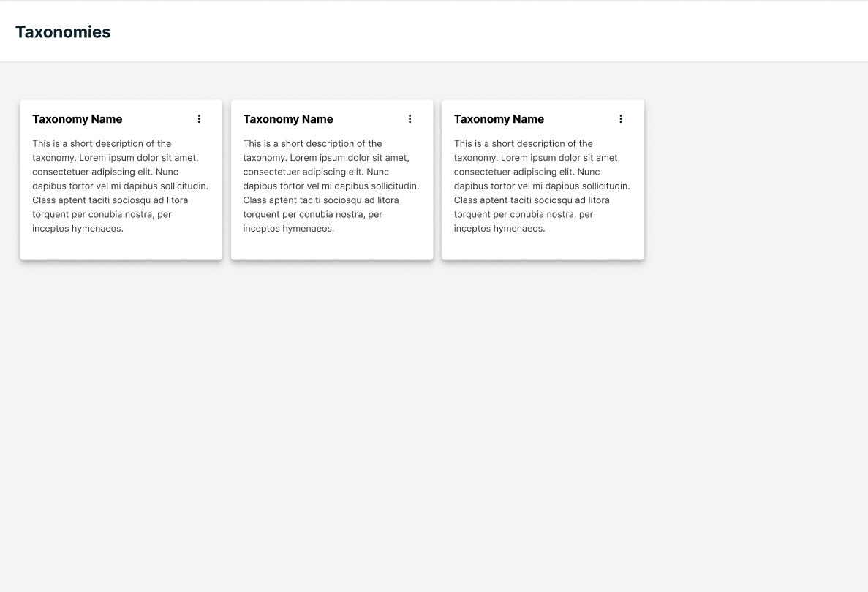The image size is (868, 592).
Task: Open the actions menu on the rightmost taxonomy card
Action: click(x=621, y=118)
